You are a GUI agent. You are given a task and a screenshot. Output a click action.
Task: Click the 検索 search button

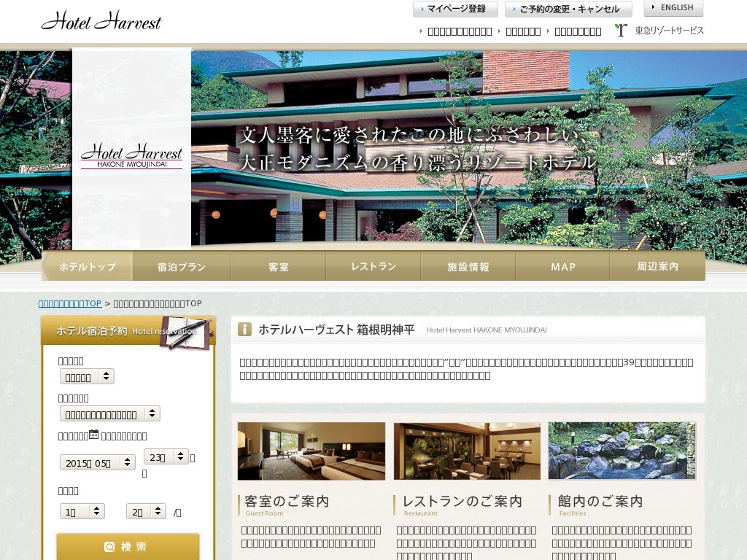pyautogui.click(x=128, y=547)
